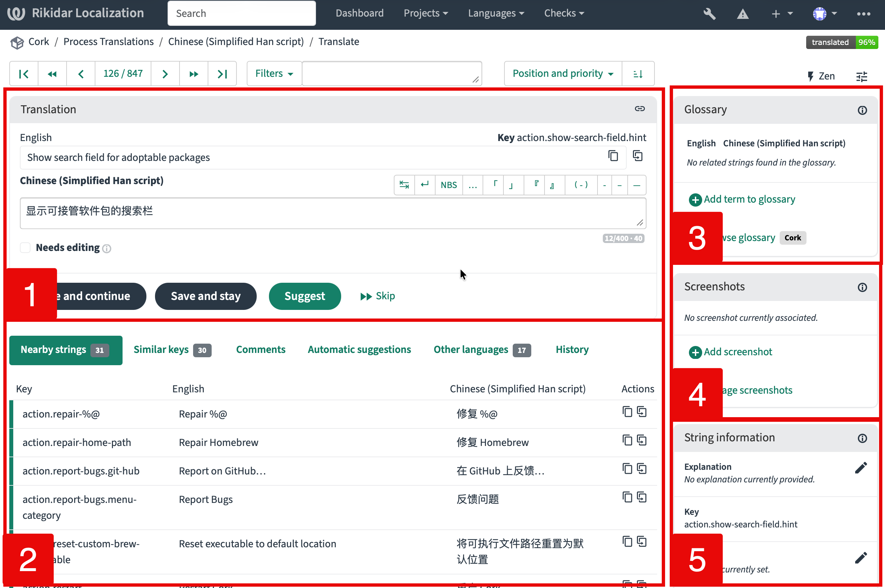The height and width of the screenshot is (588, 885).
Task: Open the Position and priority dropdown
Action: [x=563, y=74]
